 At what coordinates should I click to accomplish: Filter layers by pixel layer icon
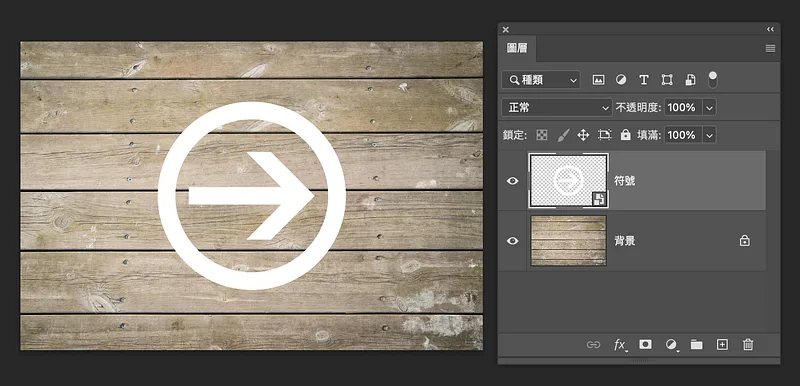coord(598,80)
